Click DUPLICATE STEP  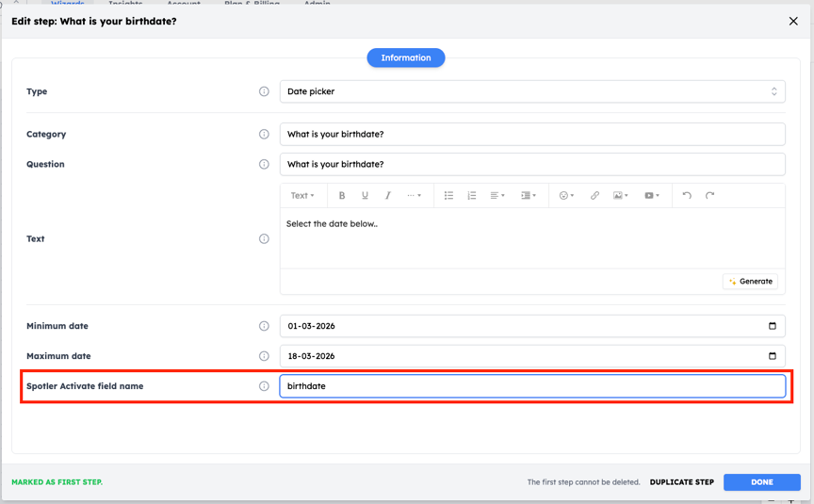681,482
